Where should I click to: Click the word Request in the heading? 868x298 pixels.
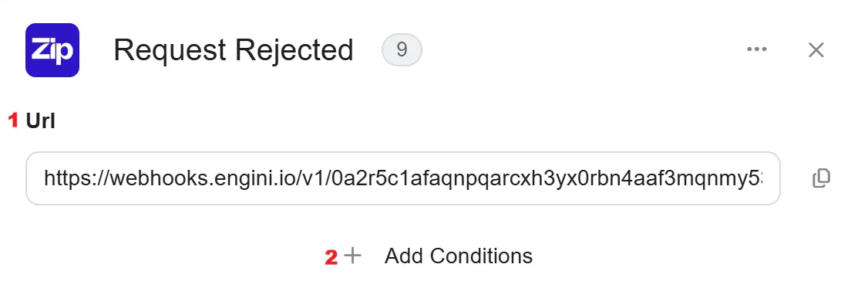[x=170, y=50]
